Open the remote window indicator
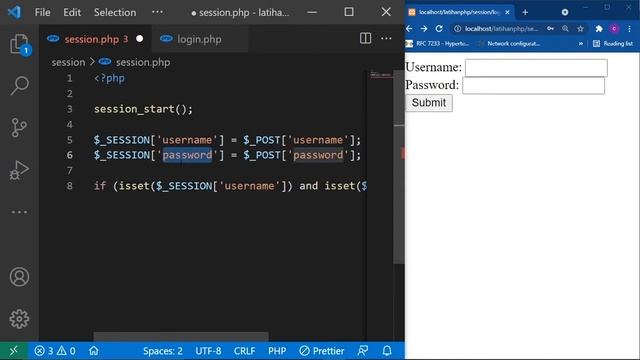Image resolution: width=640 pixels, height=360 pixels. click(x=13, y=351)
